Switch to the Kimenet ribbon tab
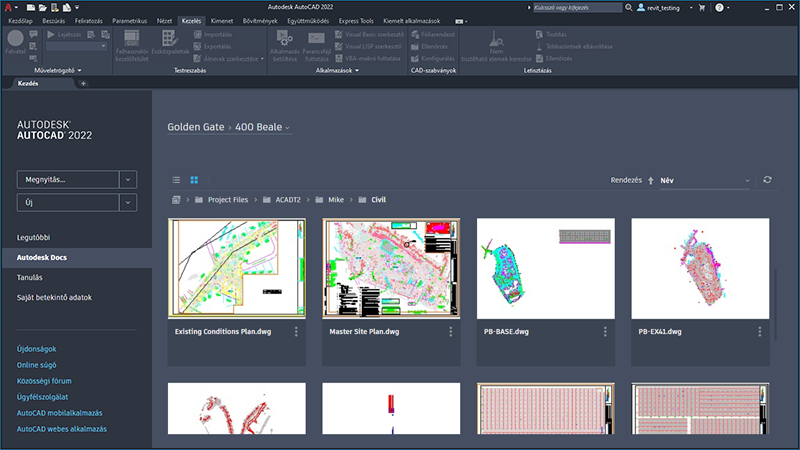Screen dimensions: 800x450 222,21
